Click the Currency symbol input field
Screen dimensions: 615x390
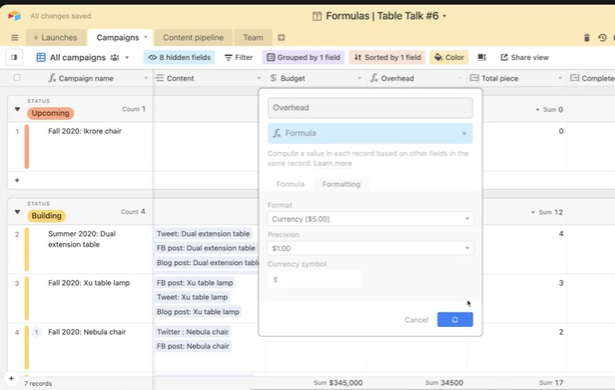pos(315,280)
